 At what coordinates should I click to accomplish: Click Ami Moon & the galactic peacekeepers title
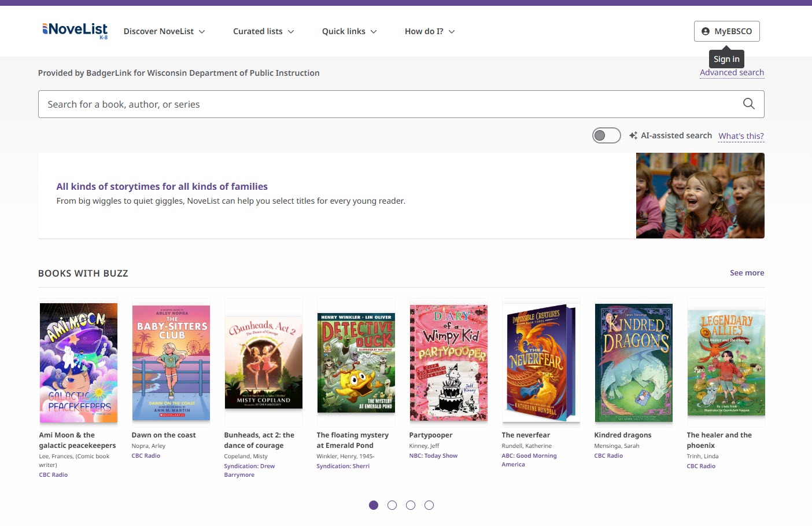[77, 440]
